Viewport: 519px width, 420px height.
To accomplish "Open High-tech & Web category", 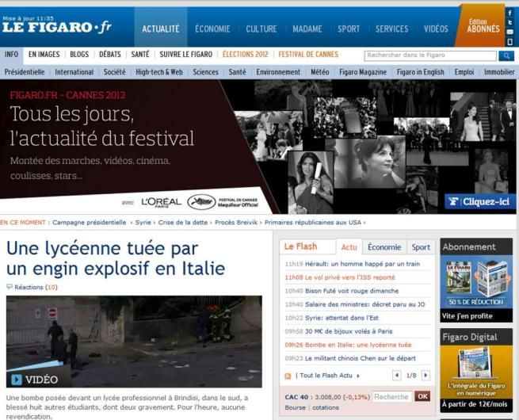I will [159, 72].
